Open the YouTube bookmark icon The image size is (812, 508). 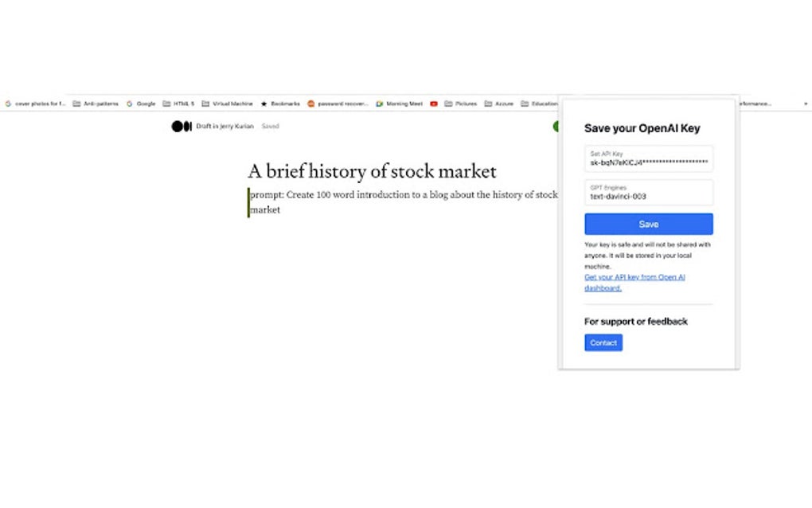point(434,104)
